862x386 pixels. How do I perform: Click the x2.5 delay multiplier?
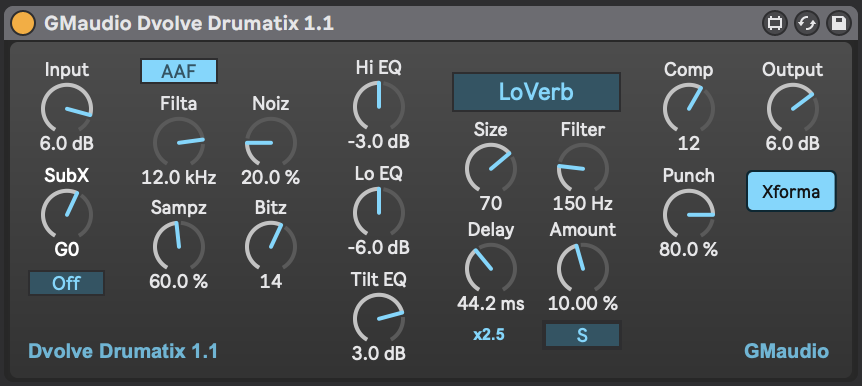pos(489,335)
